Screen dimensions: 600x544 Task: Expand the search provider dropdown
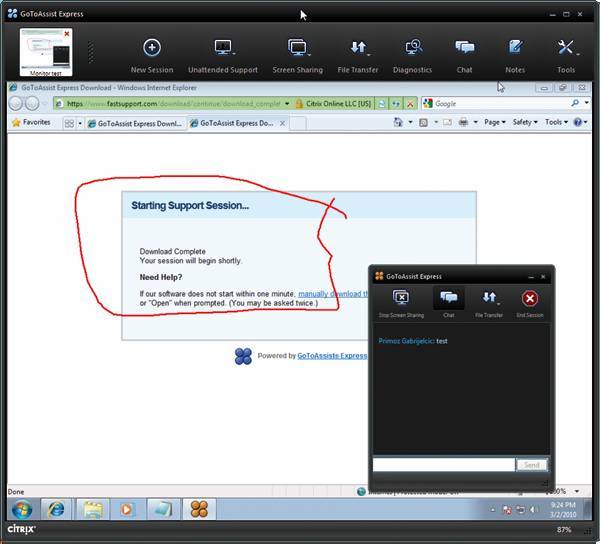click(586, 103)
